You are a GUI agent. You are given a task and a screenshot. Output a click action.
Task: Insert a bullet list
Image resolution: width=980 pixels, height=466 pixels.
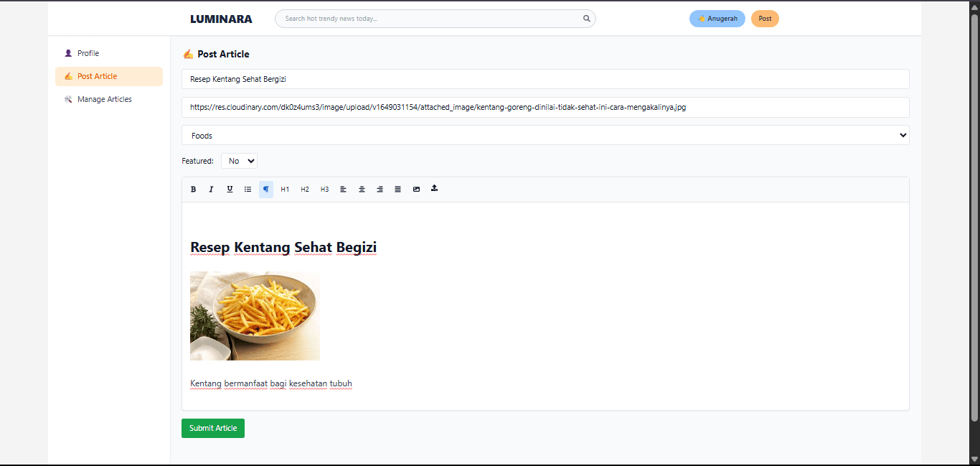248,190
